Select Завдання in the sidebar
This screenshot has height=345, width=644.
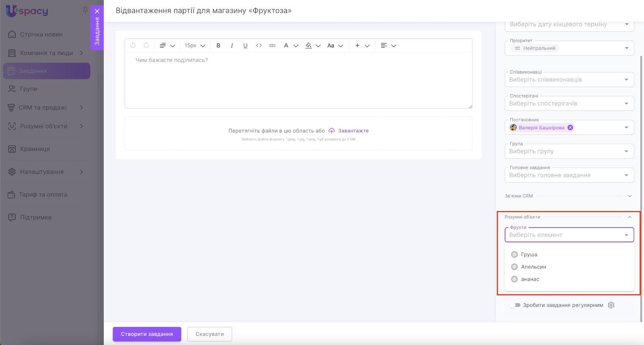tap(46, 71)
